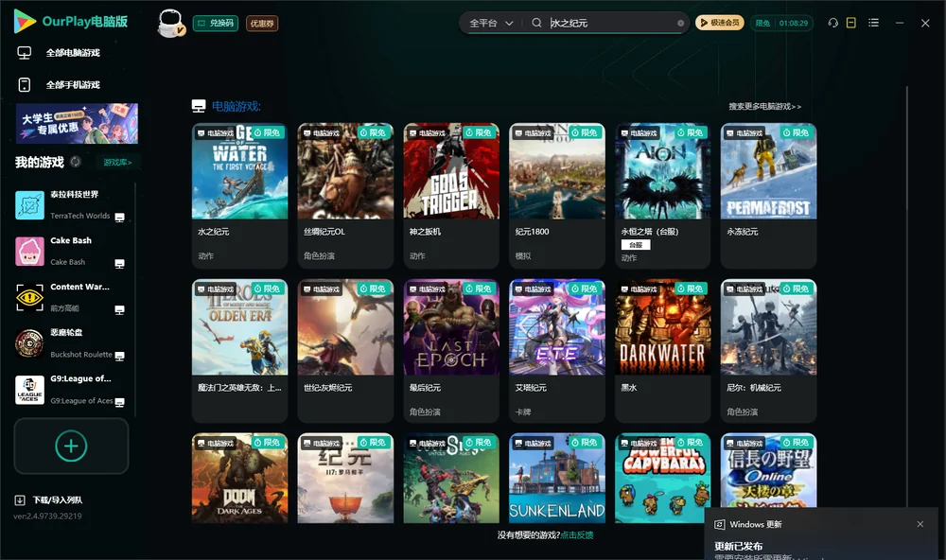Expand the 全平台 platform dropdown

(x=491, y=23)
